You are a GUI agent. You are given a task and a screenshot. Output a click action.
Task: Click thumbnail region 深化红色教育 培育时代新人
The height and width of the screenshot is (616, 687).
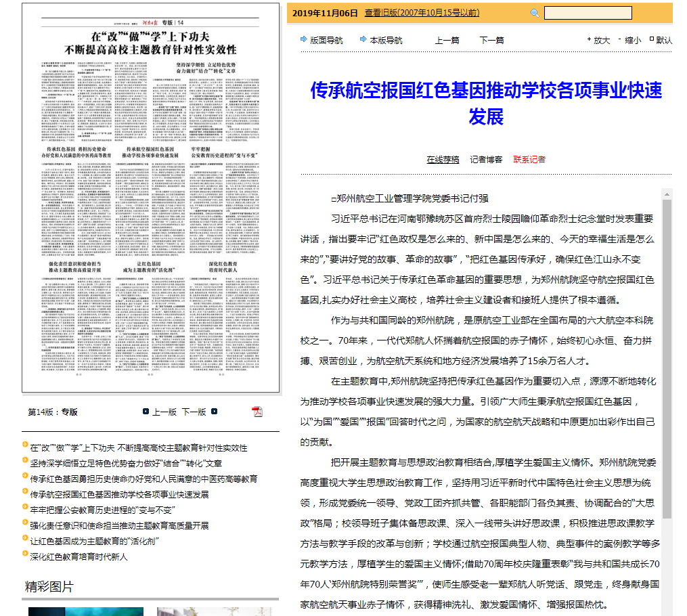tap(223, 267)
